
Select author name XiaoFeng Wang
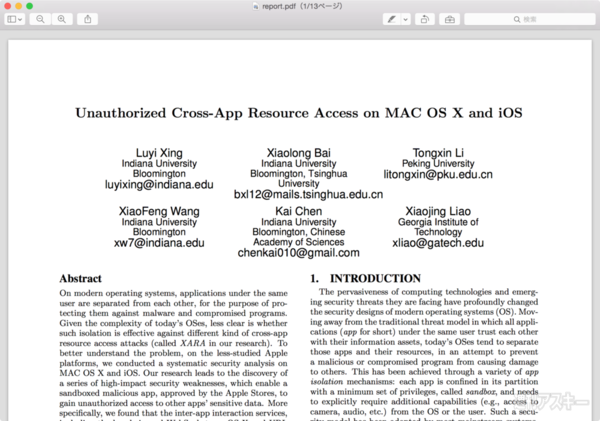coord(159,211)
